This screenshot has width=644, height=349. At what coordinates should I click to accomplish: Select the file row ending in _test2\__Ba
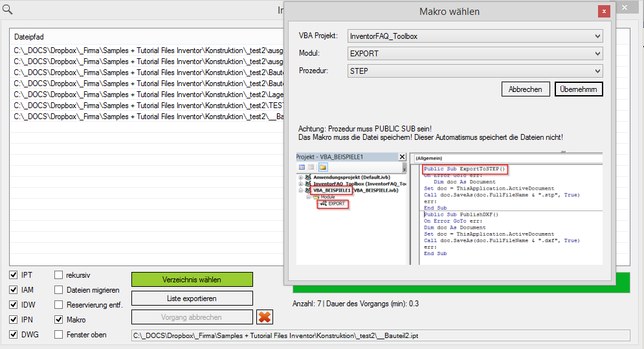147,117
